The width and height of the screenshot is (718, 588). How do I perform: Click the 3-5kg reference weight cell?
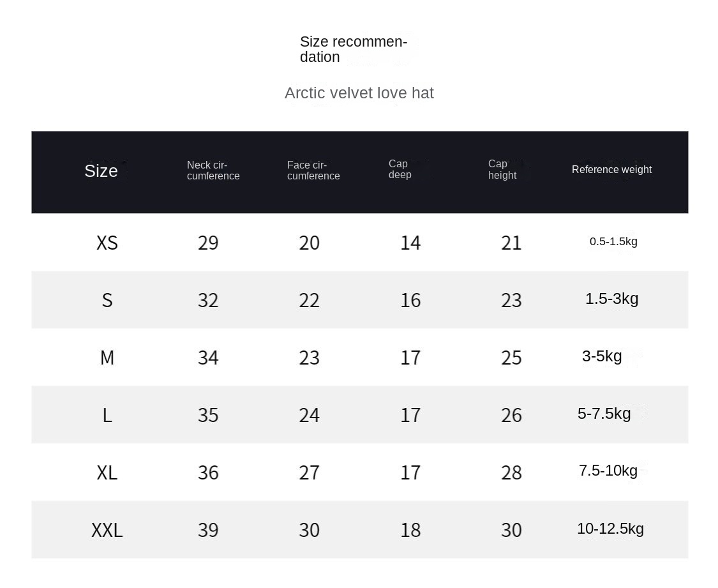pyautogui.click(x=601, y=356)
